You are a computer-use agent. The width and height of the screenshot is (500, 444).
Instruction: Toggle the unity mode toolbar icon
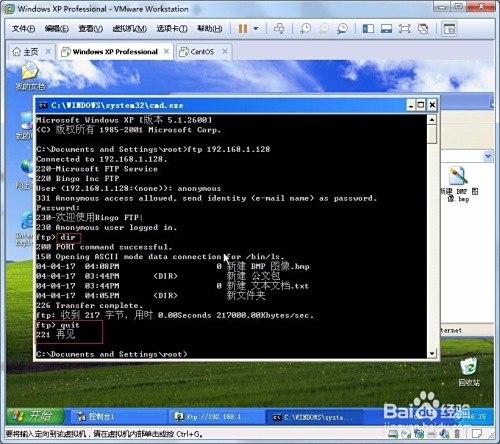(423, 29)
